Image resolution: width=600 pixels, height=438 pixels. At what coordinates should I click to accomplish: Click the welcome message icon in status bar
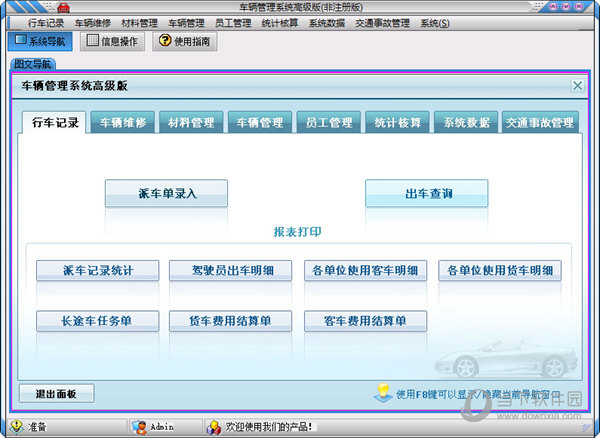pyautogui.click(x=214, y=427)
